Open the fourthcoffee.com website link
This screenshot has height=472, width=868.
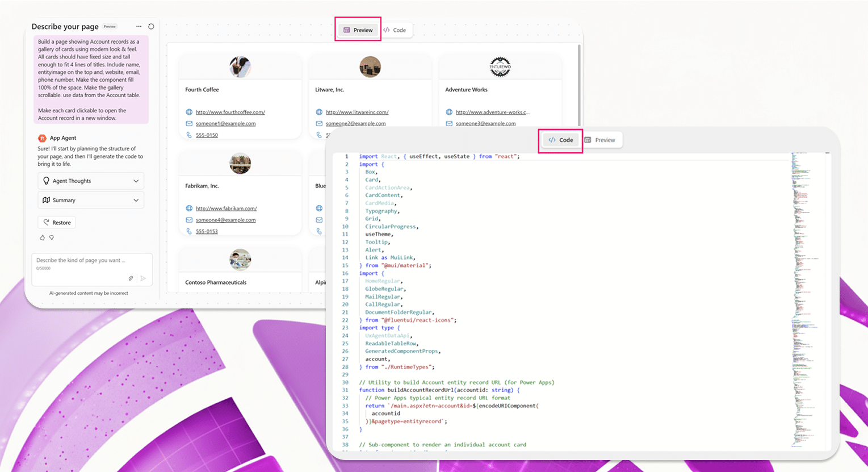[230, 112]
